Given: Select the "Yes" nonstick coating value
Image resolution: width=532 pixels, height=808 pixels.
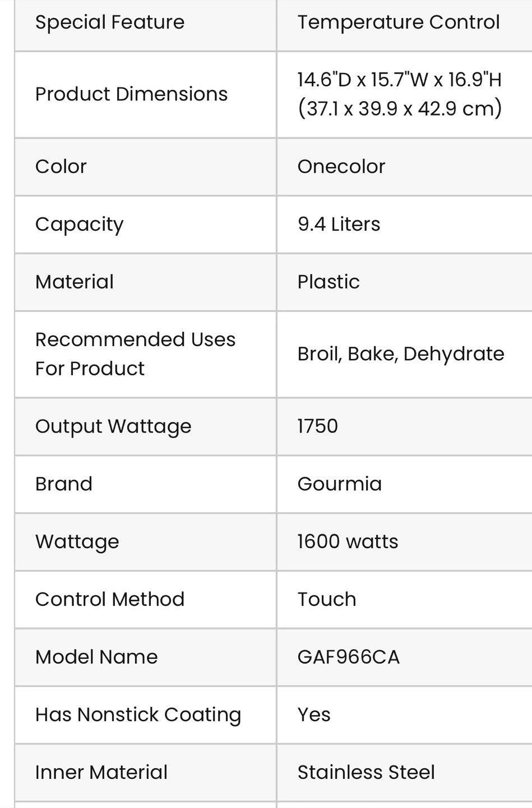Looking at the screenshot, I should click(314, 715).
